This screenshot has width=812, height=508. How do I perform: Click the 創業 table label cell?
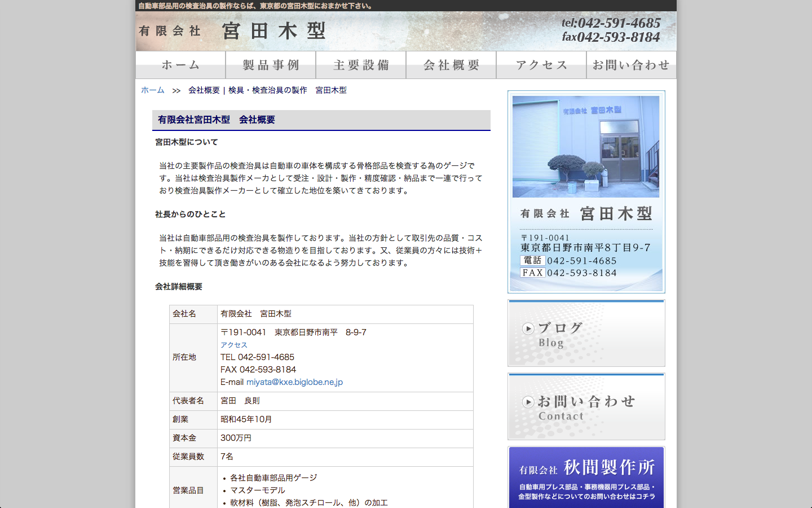click(193, 420)
